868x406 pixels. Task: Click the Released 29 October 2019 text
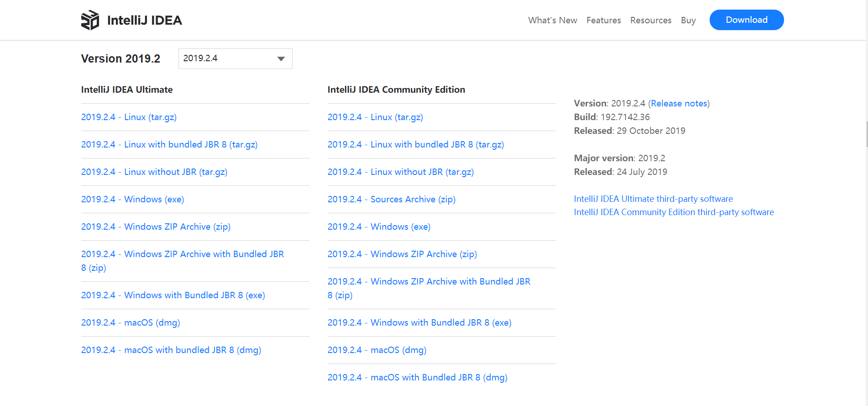point(630,131)
